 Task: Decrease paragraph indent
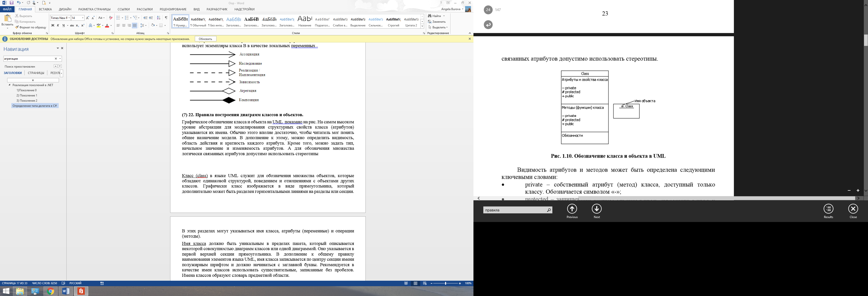145,18
